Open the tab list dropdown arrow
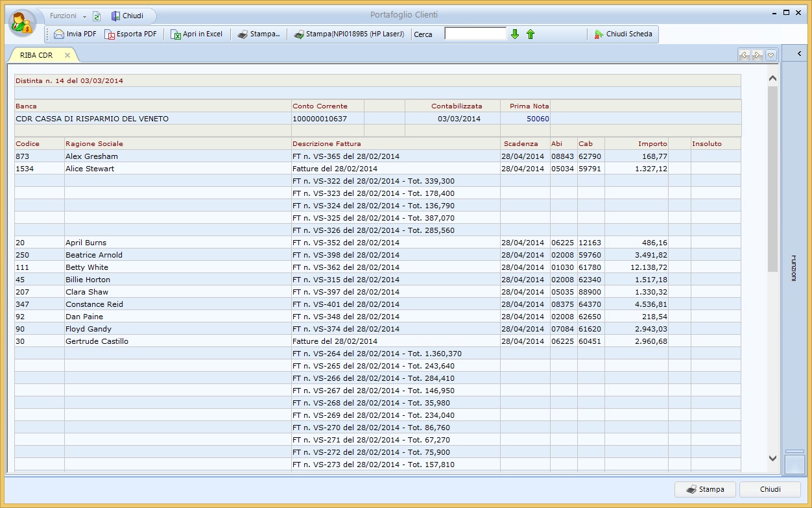812x508 pixels. (x=770, y=56)
